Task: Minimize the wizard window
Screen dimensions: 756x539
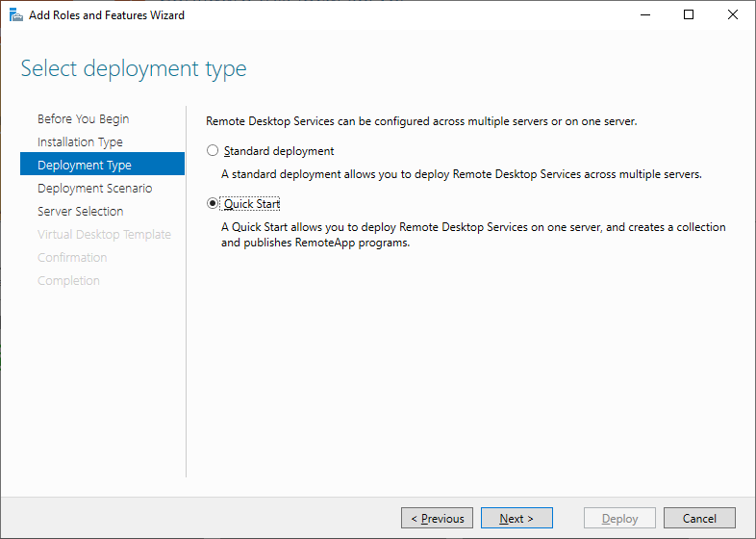Action: 643,15
